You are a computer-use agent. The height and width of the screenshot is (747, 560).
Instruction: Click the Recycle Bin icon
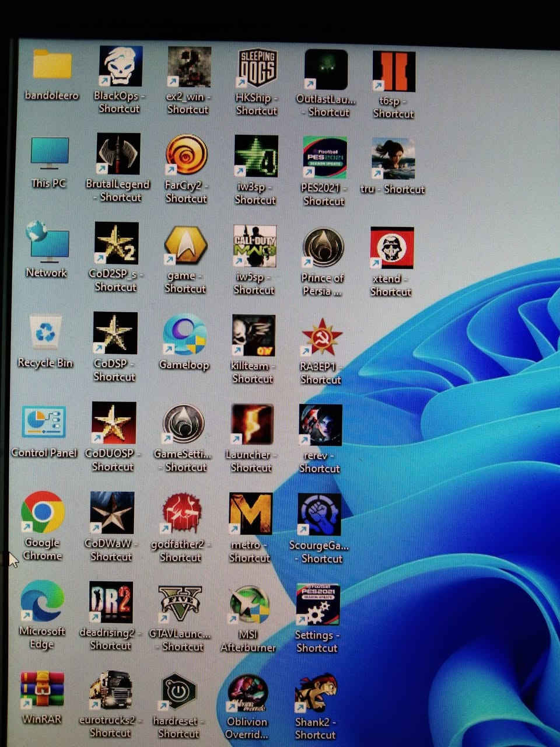(45, 334)
